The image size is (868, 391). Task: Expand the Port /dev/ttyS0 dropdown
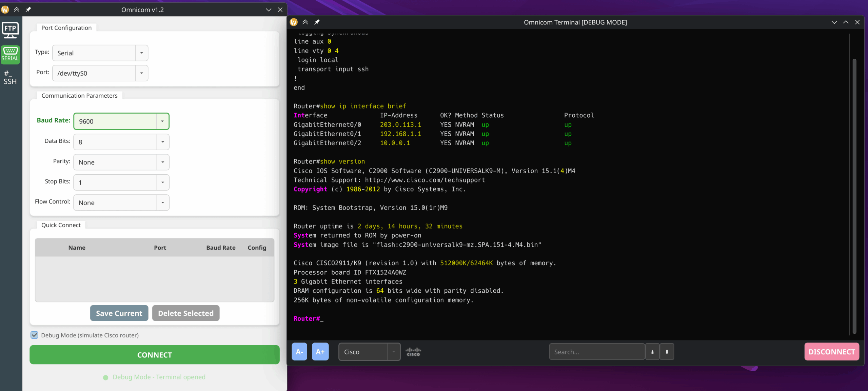(x=142, y=73)
